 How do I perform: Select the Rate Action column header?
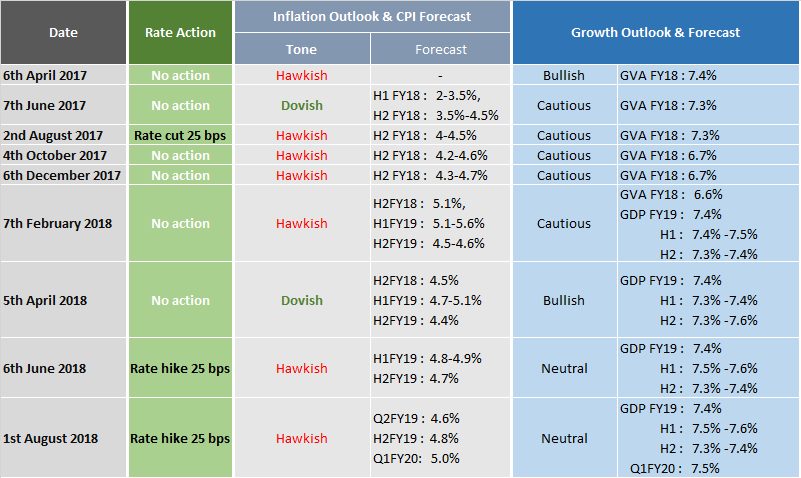point(181,33)
